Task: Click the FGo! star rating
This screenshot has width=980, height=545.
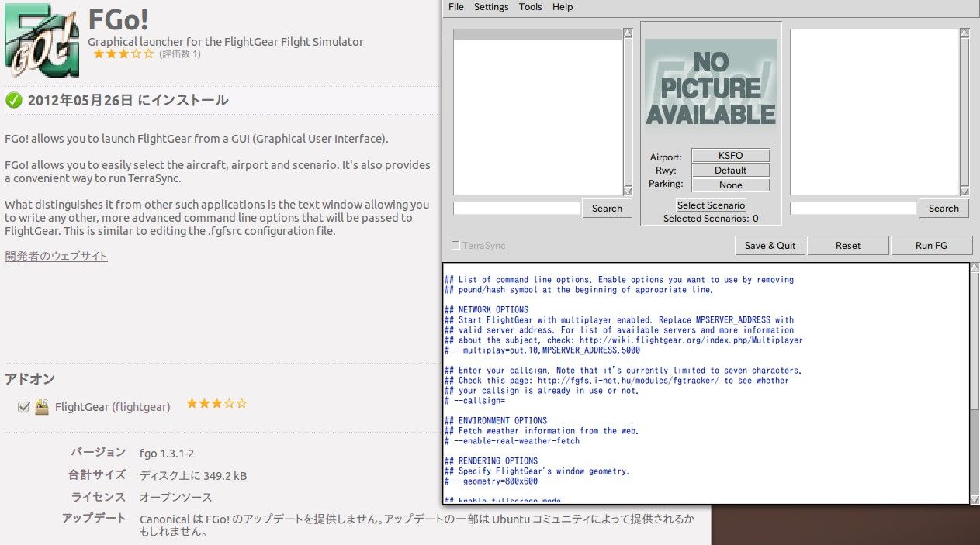Action: pos(123,54)
